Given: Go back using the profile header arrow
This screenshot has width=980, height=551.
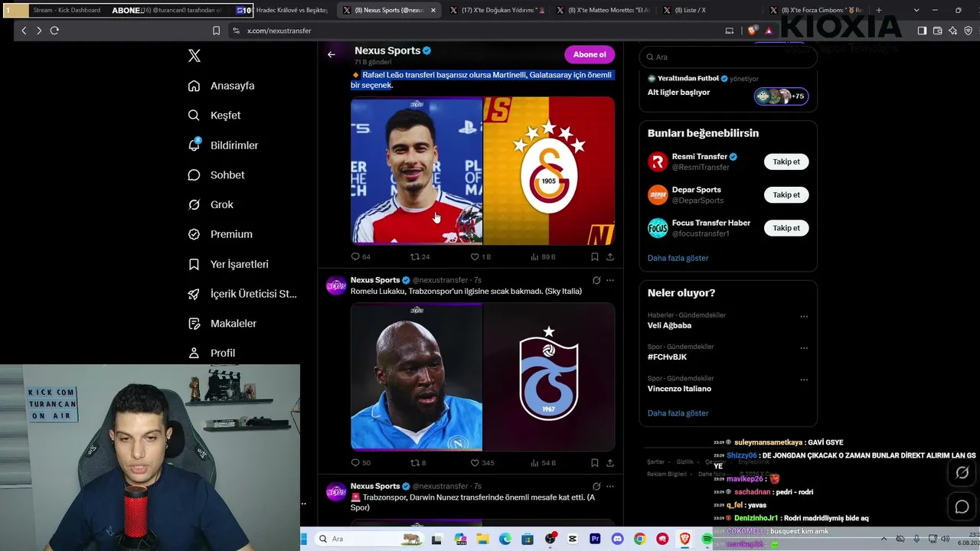Looking at the screenshot, I should pos(332,54).
